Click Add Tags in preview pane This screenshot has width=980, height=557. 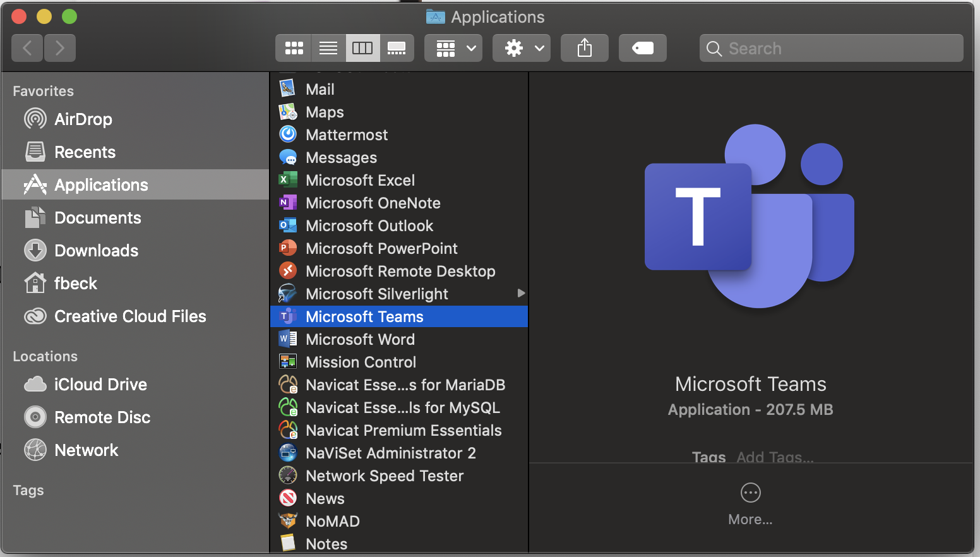[x=775, y=457]
